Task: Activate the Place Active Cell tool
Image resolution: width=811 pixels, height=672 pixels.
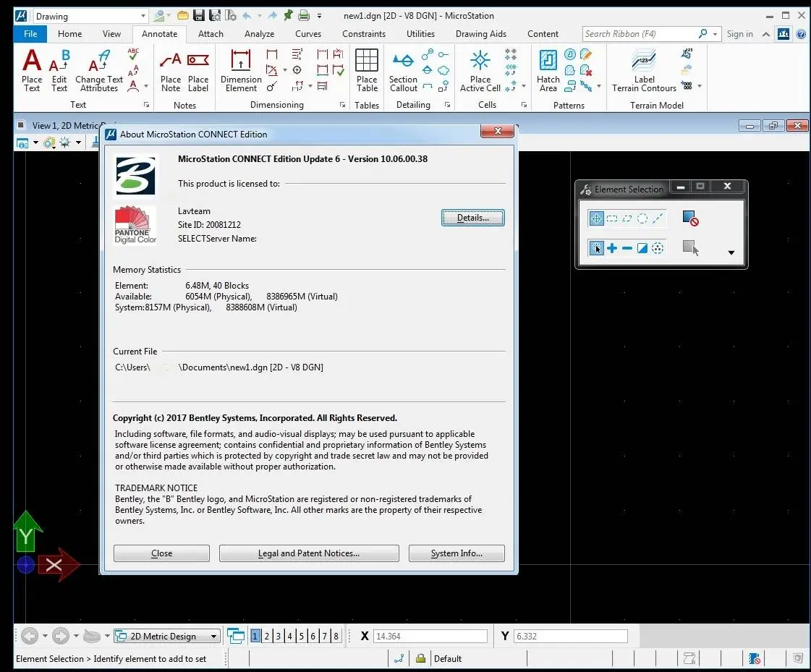Action: point(480,70)
